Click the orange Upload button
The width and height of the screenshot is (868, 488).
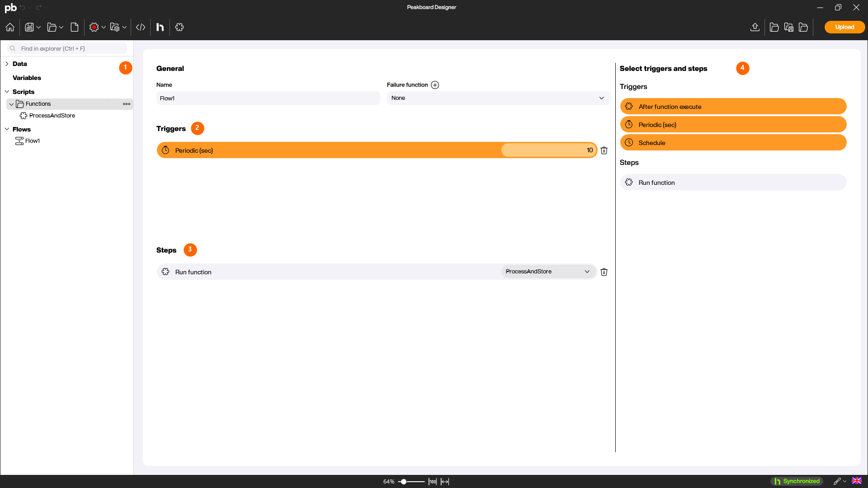844,27
